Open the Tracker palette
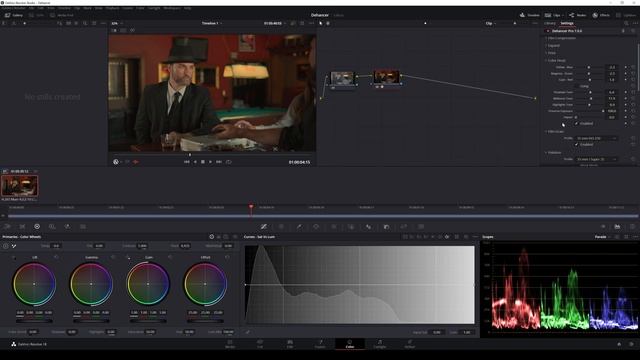This screenshot has width=640, height=360. tap(333, 227)
